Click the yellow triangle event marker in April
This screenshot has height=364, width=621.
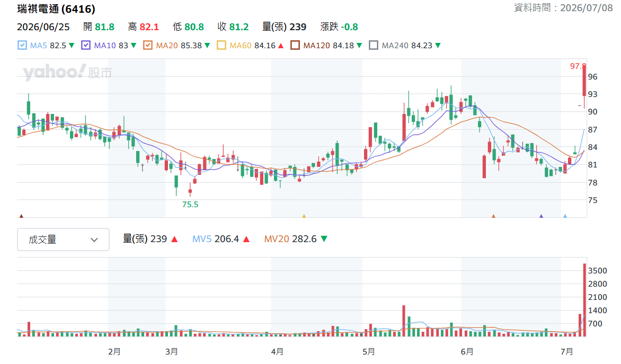tap(304, 216)
